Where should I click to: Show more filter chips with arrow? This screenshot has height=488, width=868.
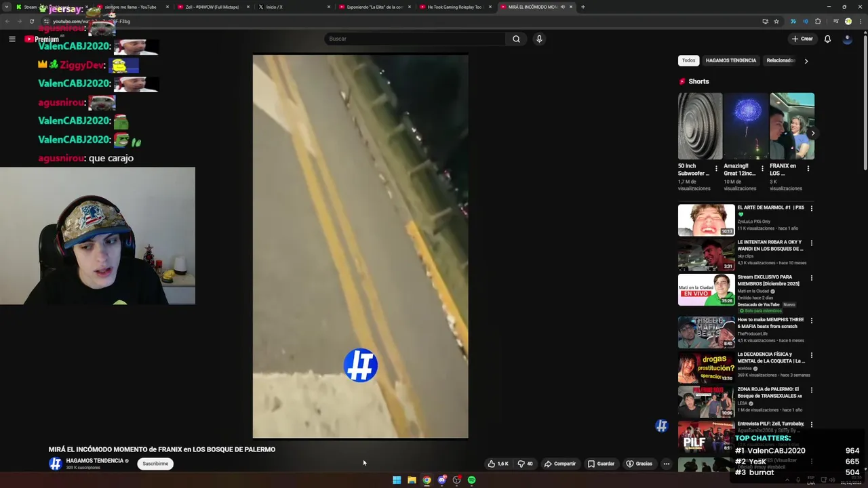coord(806,61)
